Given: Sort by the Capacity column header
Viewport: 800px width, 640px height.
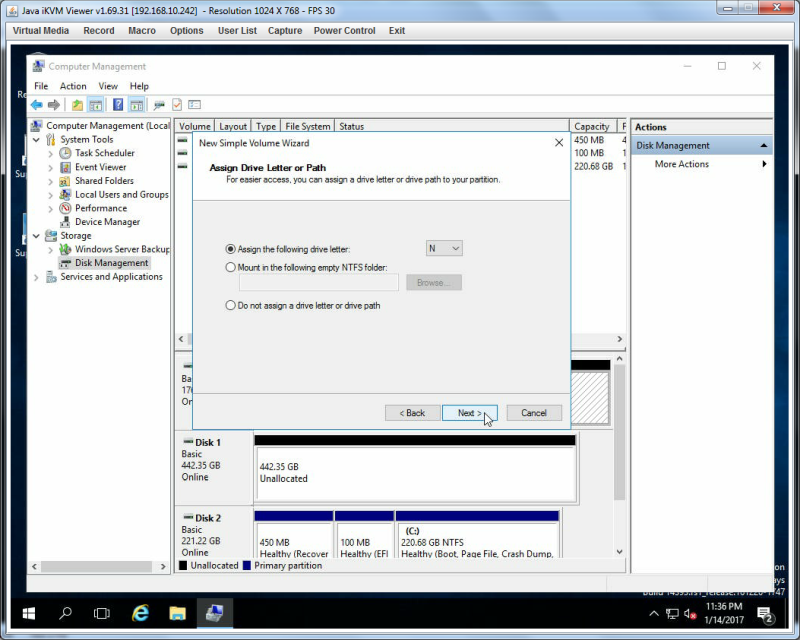Looking at the screenshot, I should [x=592, y=126].
